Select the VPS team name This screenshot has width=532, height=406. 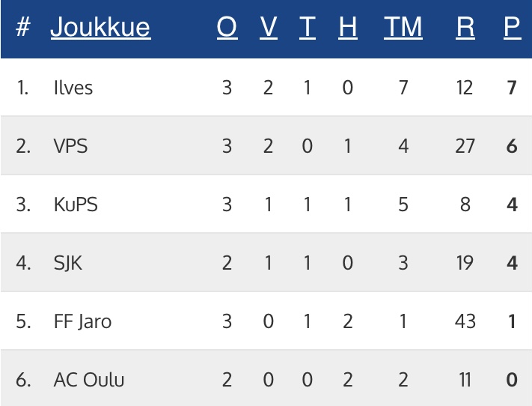70,146
